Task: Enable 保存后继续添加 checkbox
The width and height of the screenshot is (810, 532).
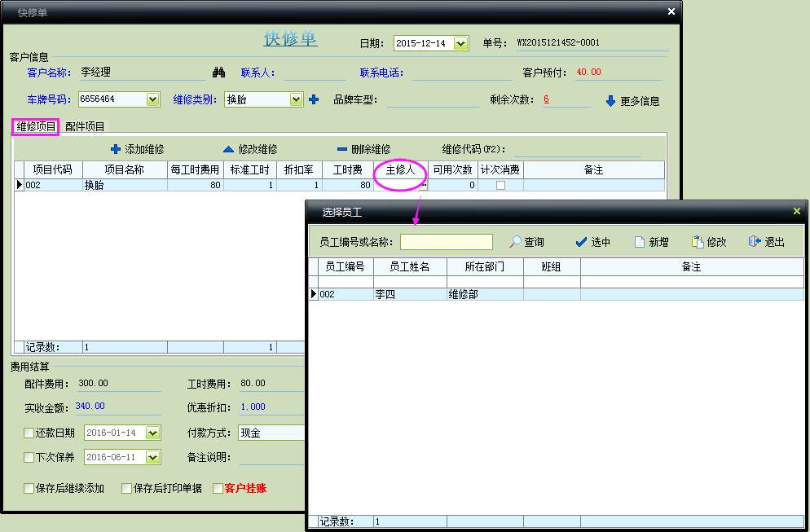Action: 29,488
